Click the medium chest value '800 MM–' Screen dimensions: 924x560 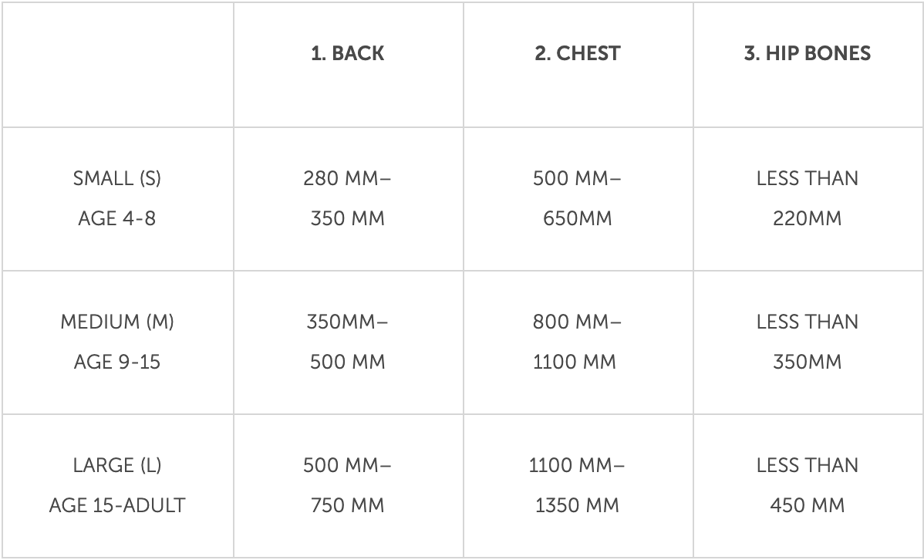click(577, 322)
